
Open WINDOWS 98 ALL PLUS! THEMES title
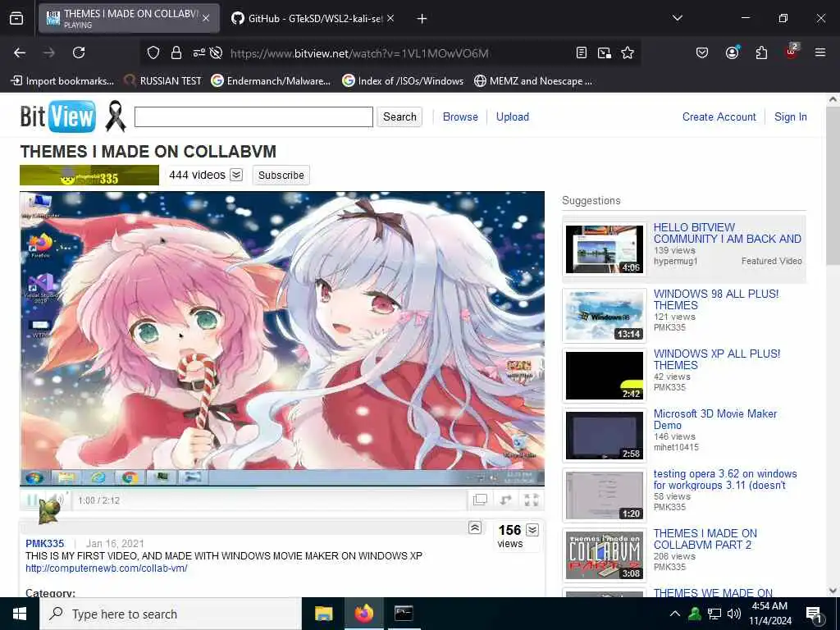coord(715,299)
